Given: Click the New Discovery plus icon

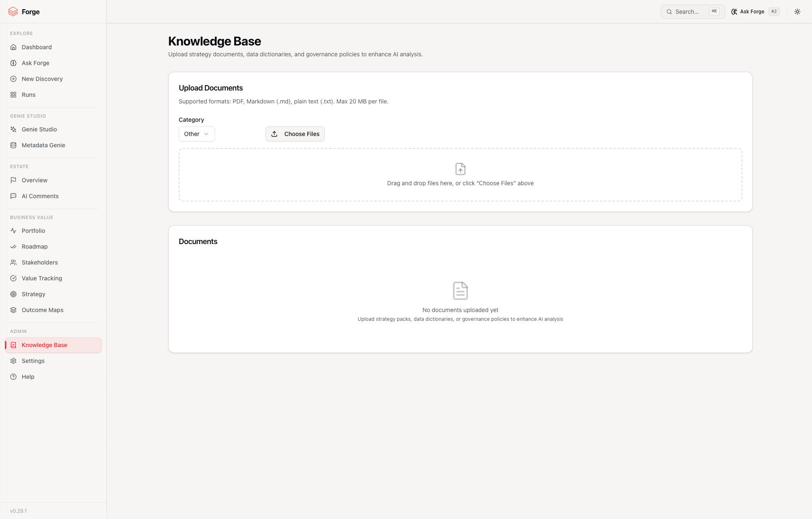Looking at the screenshot, I should pyautogui.click(x=13, y=79).
